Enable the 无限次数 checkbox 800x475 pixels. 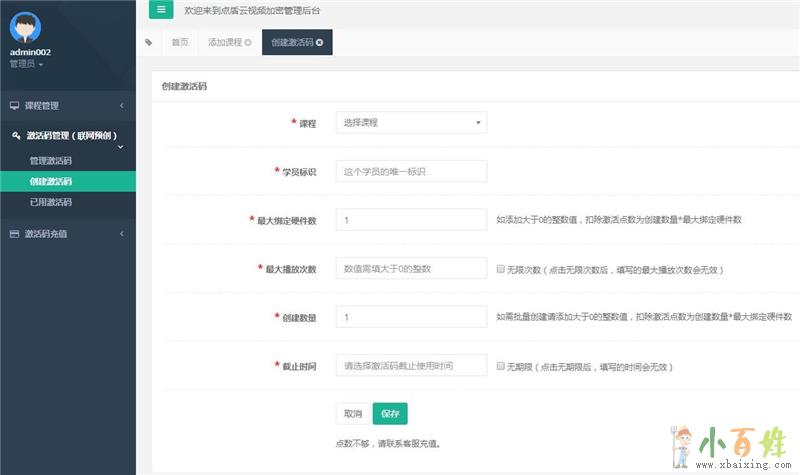tap(501, 269)
